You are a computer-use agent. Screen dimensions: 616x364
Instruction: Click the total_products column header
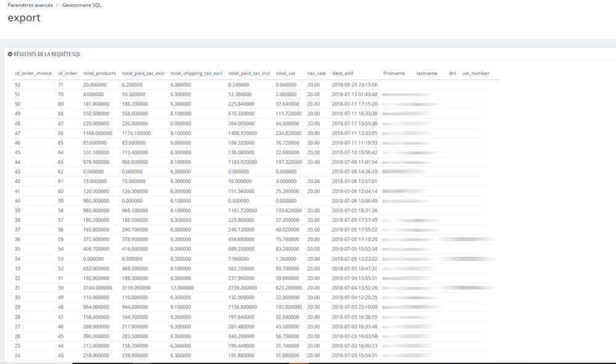coord(99,73)
